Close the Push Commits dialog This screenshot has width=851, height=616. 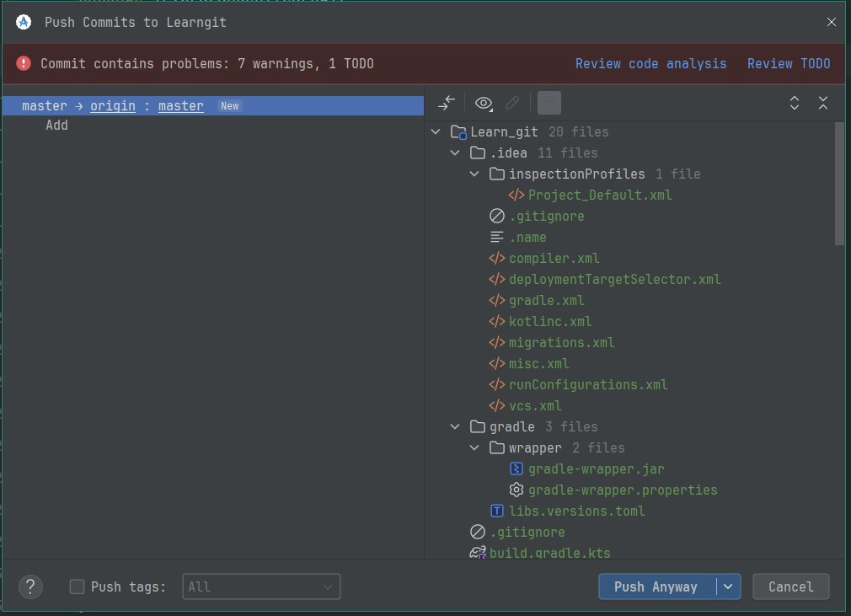click(831, 22)
